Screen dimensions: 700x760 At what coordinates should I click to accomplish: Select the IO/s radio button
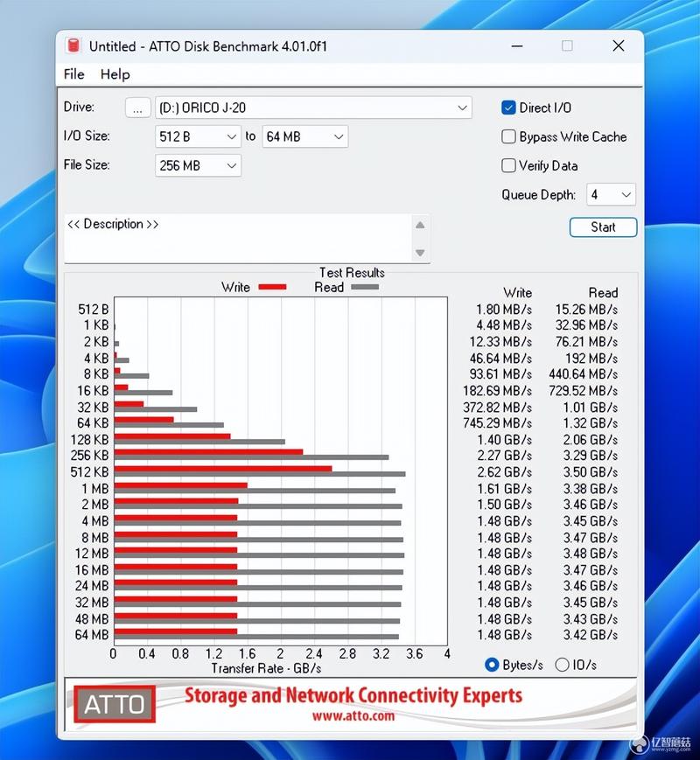point(562,665)
